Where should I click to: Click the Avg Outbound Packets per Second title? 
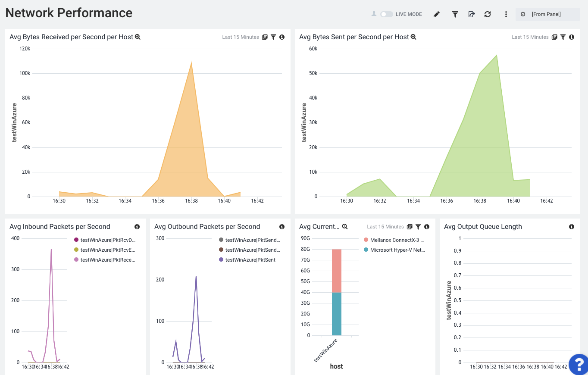pyautogui.click(x=207, y=227)
